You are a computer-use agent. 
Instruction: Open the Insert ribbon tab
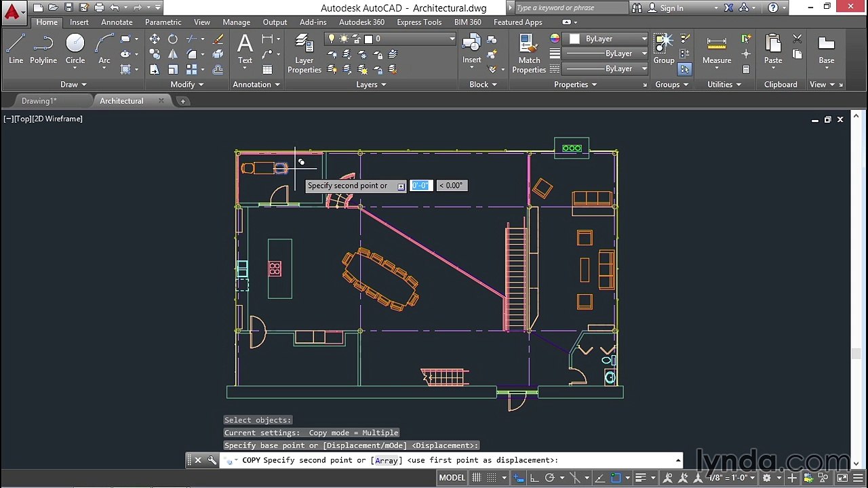tap(79, 22)
